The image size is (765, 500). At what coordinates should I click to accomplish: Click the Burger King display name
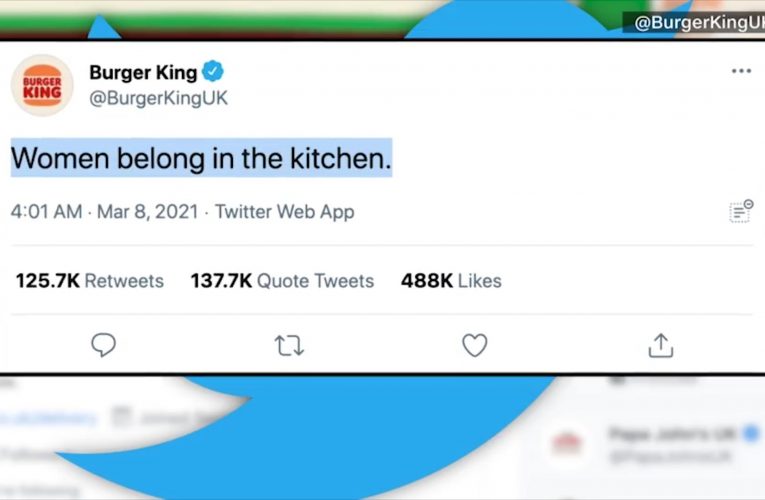(143, 72)
